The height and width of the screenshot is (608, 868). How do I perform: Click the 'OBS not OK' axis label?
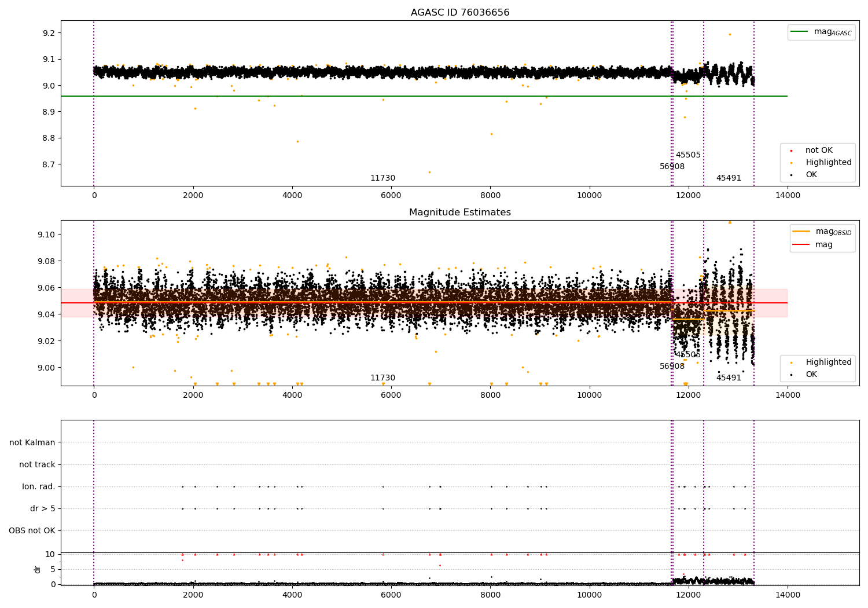(32, 530)
